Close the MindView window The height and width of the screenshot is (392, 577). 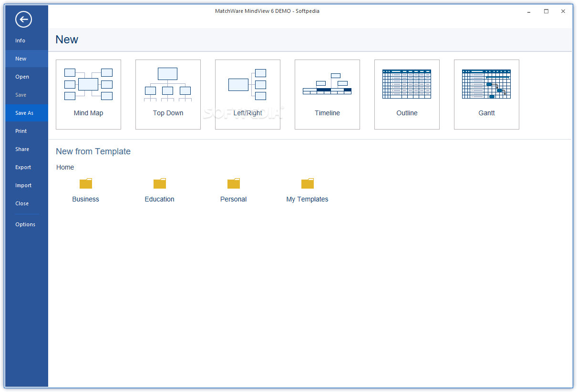coord(563,11)
